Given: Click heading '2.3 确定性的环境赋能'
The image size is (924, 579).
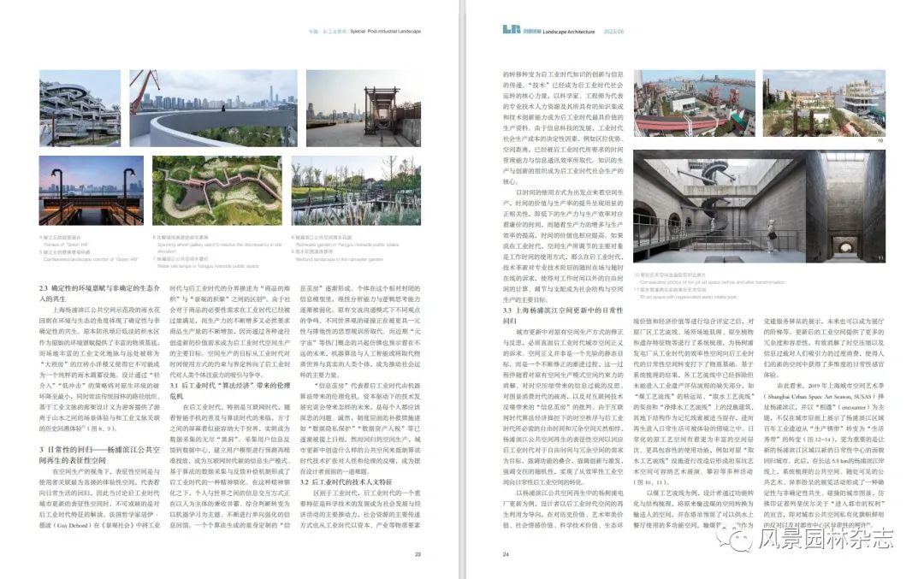Looking at the screenshot, I should 99,293.
